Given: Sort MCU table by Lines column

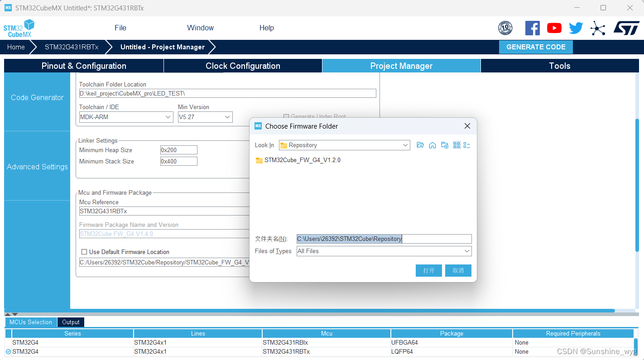Looking at the screenshot, I should pyautogui.click(x=198, y=333).
